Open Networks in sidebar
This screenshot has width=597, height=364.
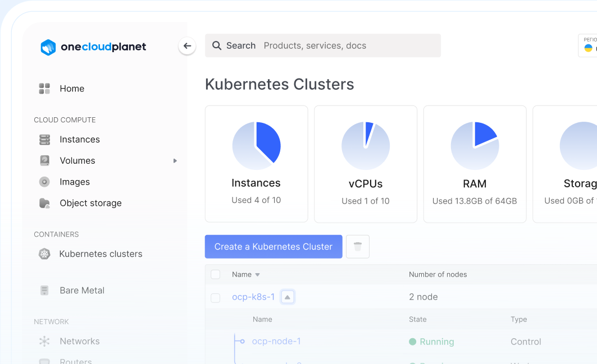[80, 341]
